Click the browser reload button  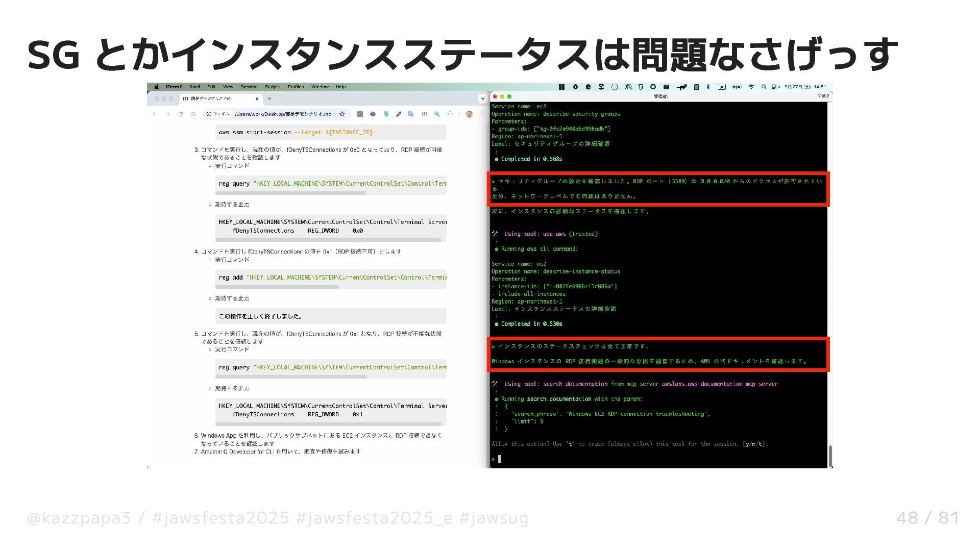coord(181,114)
